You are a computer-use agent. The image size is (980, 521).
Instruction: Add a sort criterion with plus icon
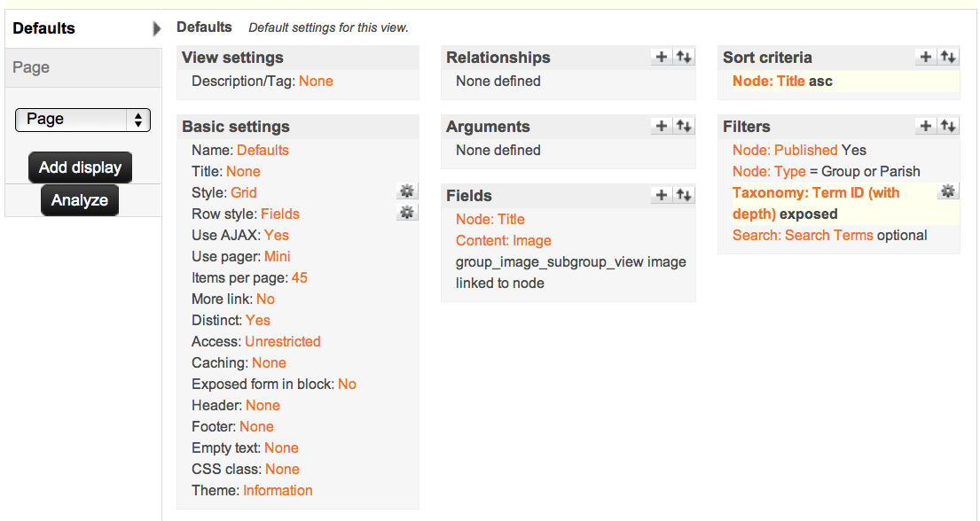tap(926, 58)
